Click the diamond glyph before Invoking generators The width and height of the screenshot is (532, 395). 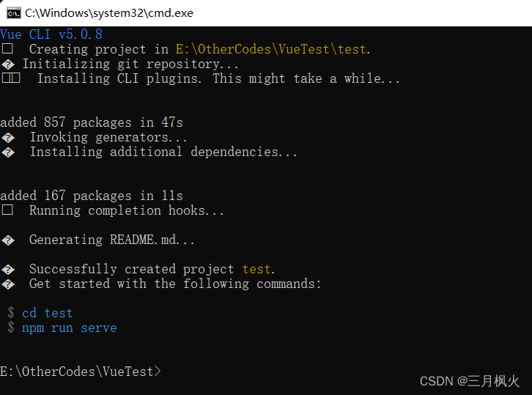point(8,138)
